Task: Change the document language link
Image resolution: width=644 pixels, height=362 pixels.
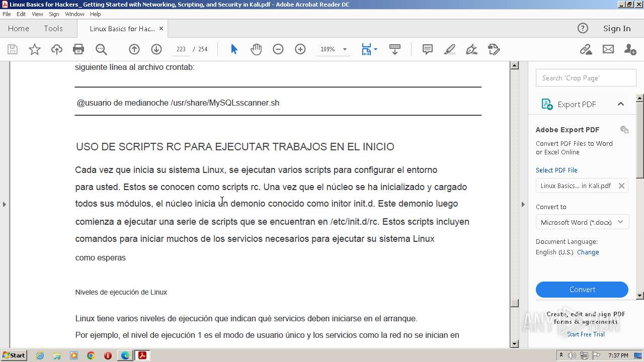Action: [x=588, y=252]
